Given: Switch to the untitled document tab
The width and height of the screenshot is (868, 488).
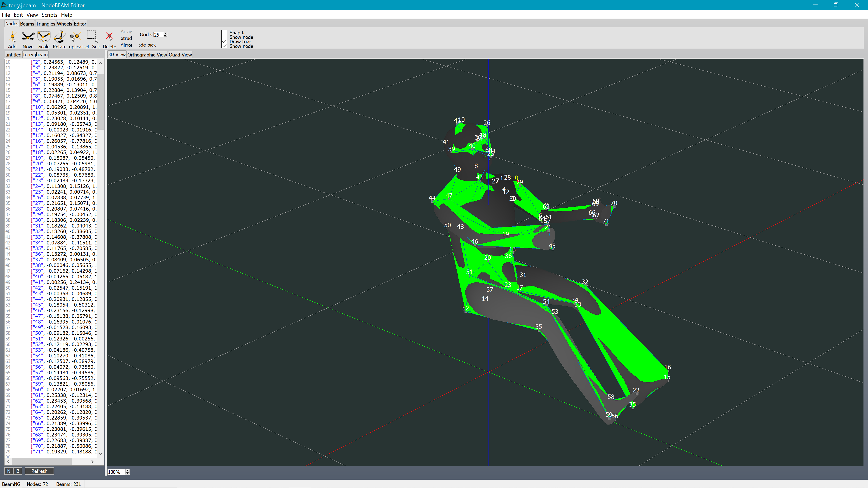Looking at the screenshot, I should coord(13,54).
